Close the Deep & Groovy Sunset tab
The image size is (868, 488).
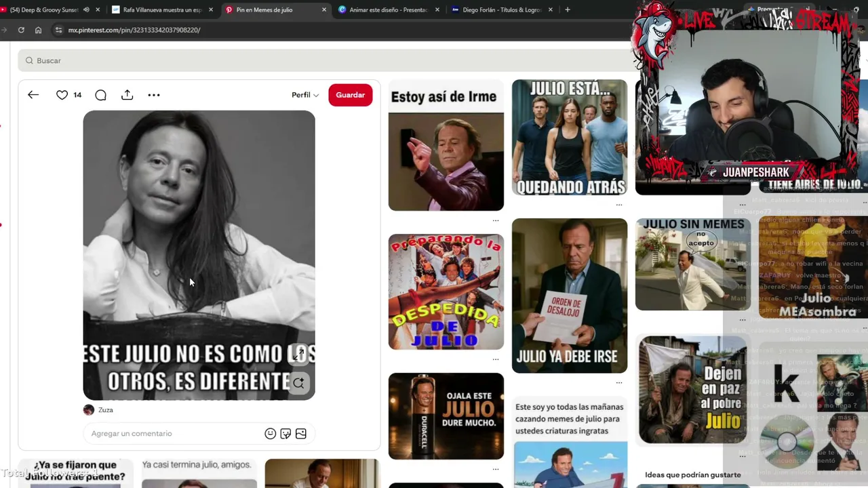coord(98,9)
